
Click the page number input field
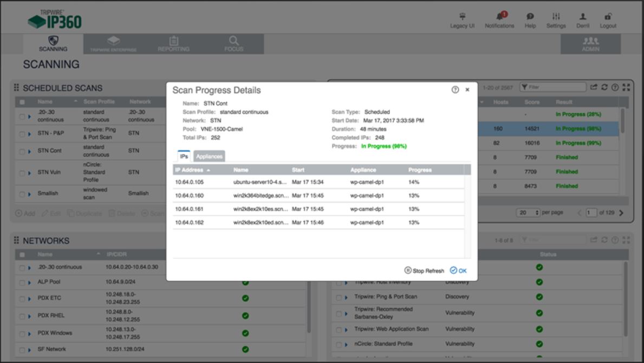coord(591,213)
